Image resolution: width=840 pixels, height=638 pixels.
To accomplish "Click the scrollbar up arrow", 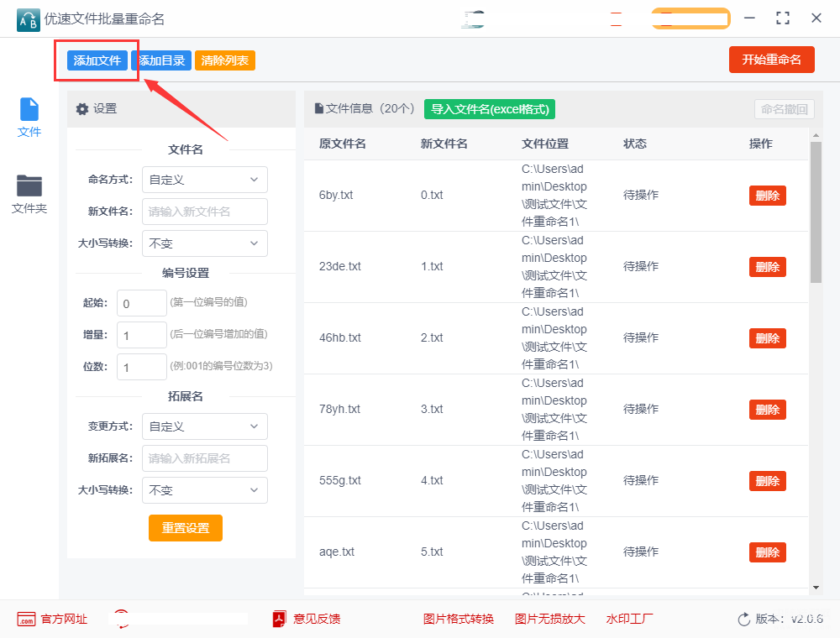I will 816,135.
